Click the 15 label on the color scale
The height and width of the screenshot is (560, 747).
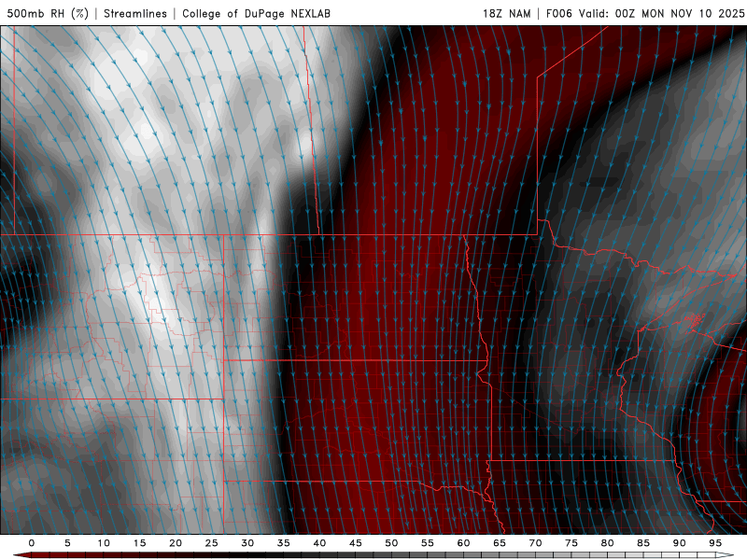pos(139,543)
